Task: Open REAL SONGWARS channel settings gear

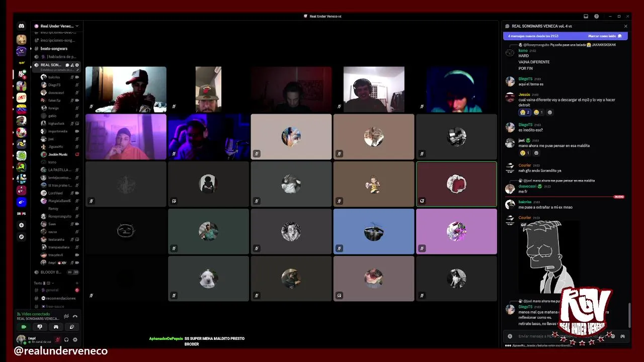Action: [x=77, y=65]
